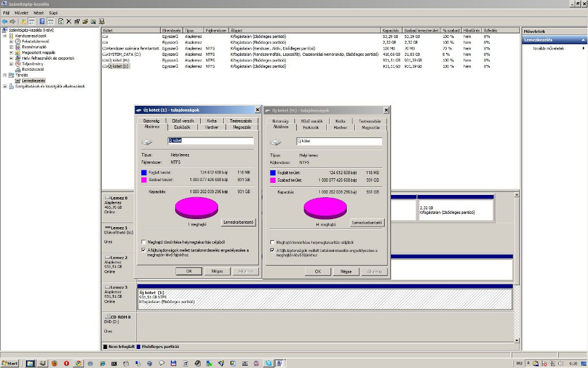The image size is (588, 368).
Task: Click the Properties toolbar icon
Action: coord(77,21)
